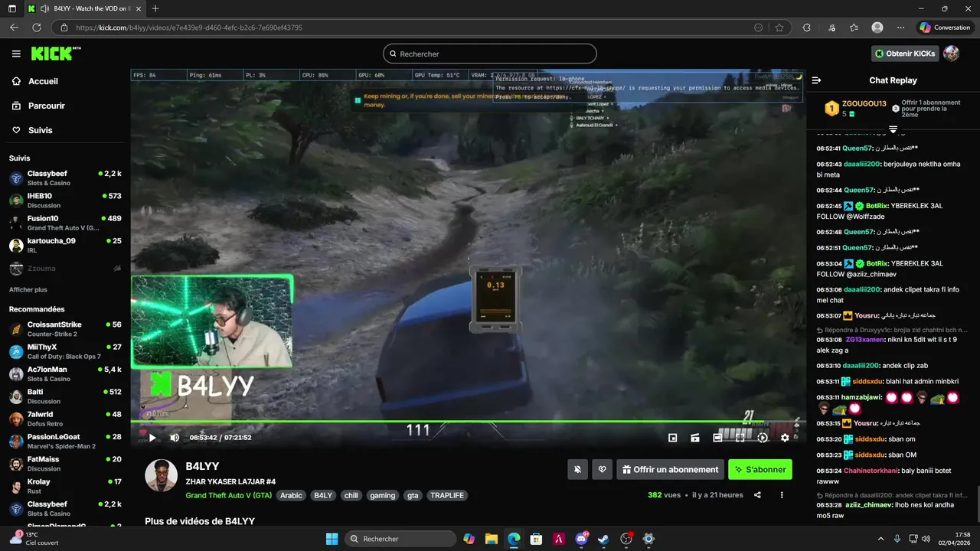Select the TRAPLIFE tag
This screenshot has width=980, height=551.
pos(447,495)
